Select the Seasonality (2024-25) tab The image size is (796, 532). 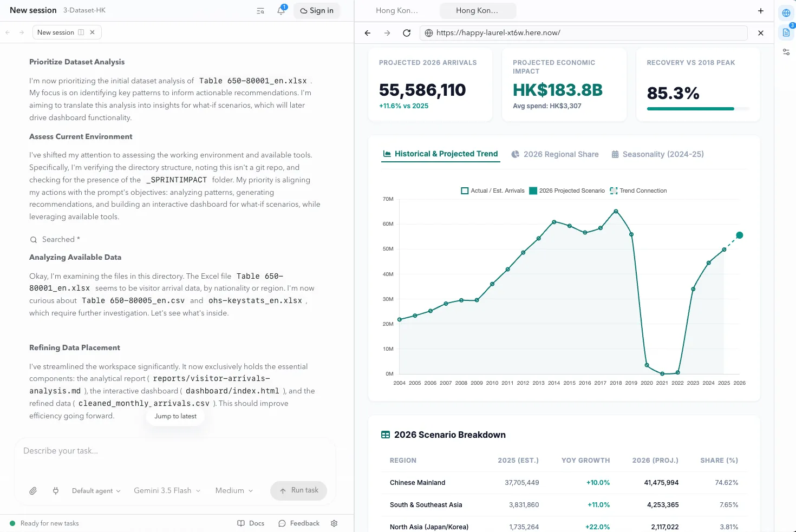(x=657, y=154)
